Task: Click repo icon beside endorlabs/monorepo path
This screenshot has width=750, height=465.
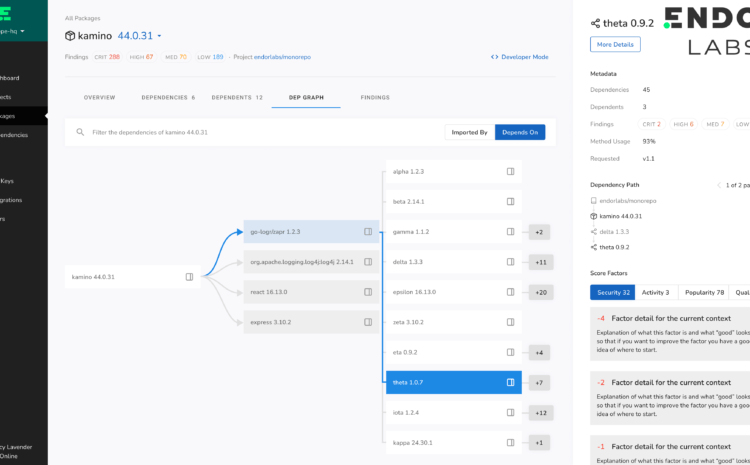Action: tap(594, 201)
